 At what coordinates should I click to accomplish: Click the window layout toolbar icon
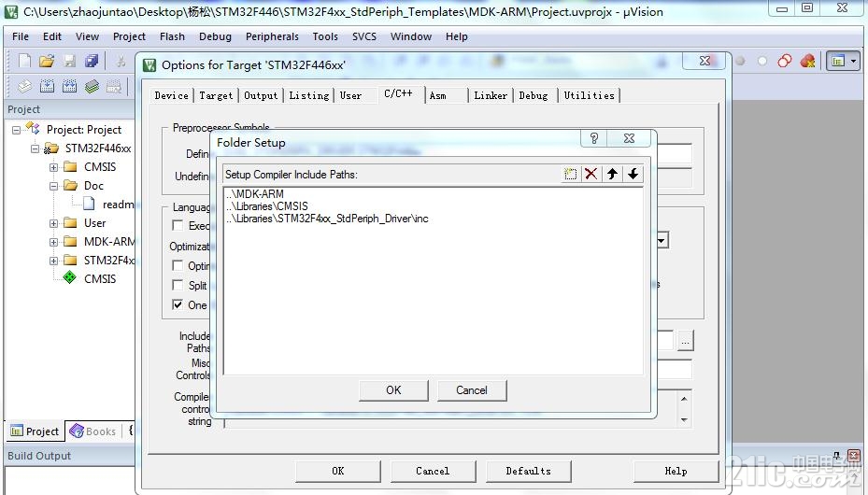837,61
